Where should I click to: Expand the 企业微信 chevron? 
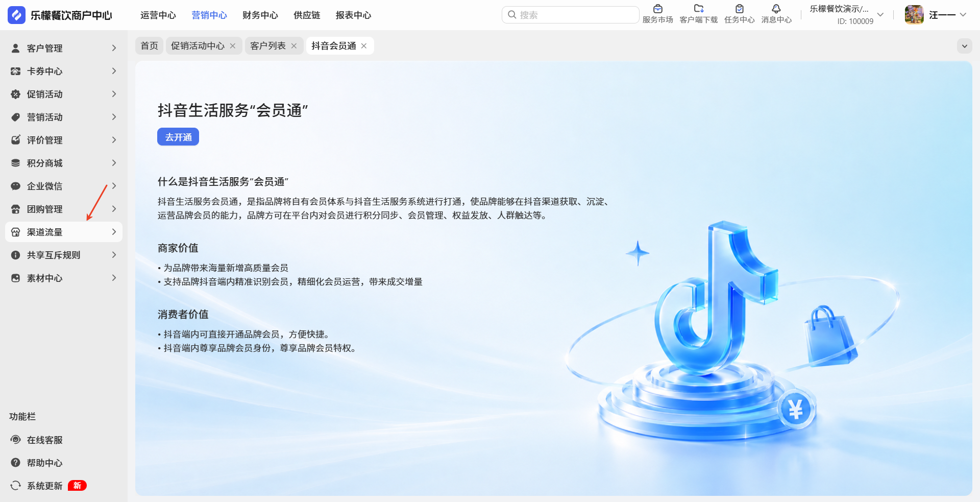pos(114,186)
